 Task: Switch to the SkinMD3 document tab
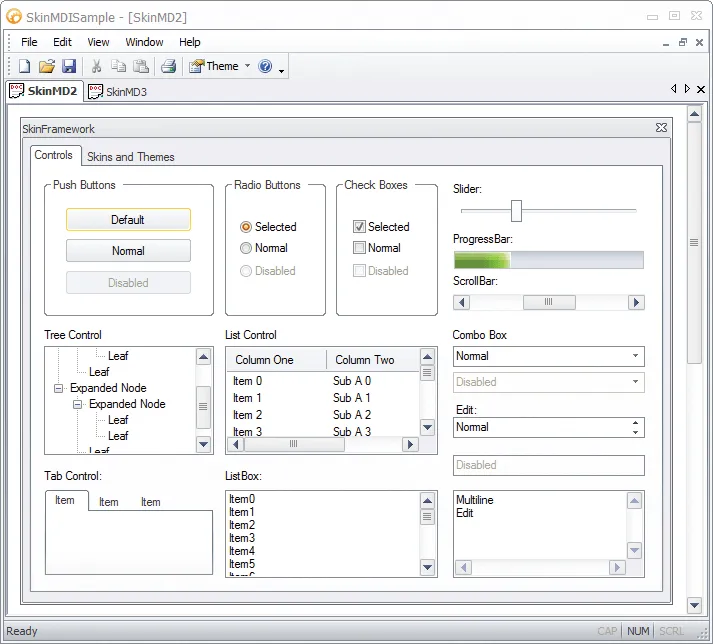pyautogui.click(x=117, y=92)
